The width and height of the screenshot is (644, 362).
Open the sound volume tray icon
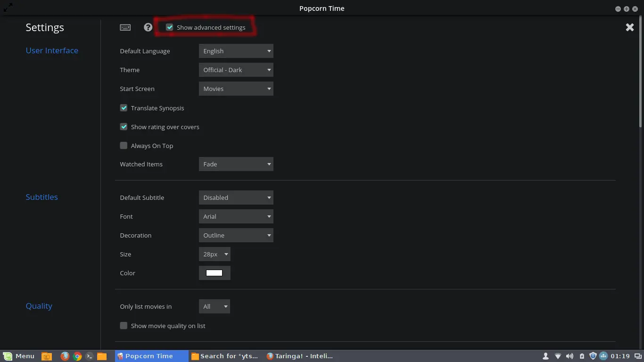click(570, 356)
